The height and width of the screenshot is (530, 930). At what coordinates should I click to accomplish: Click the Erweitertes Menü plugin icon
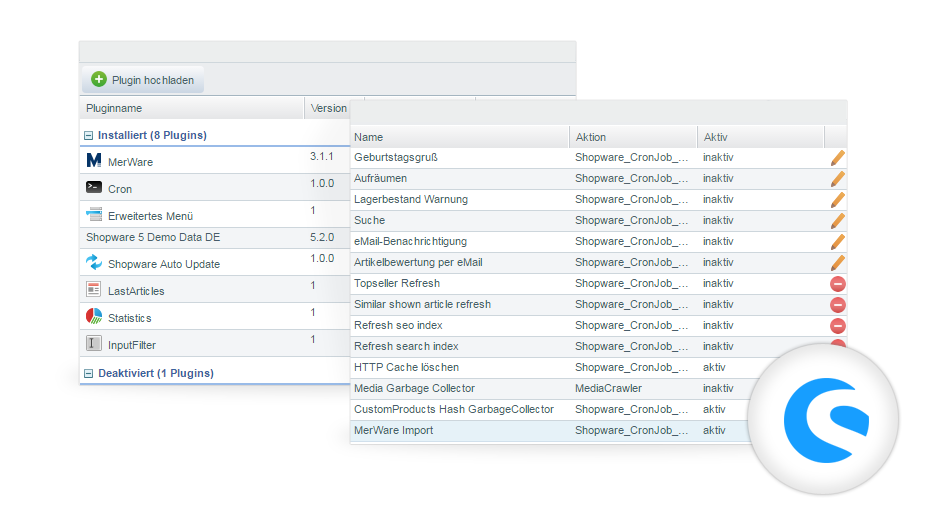[94, 214]
